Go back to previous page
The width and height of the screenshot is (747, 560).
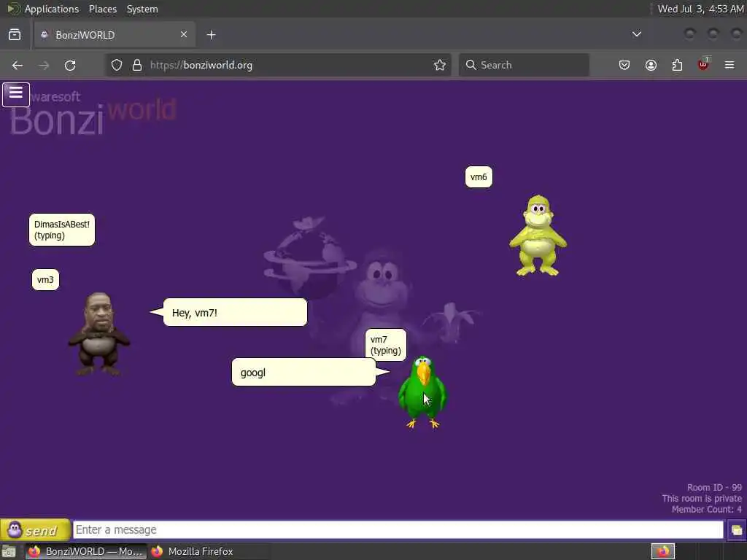tap(18, 65)
